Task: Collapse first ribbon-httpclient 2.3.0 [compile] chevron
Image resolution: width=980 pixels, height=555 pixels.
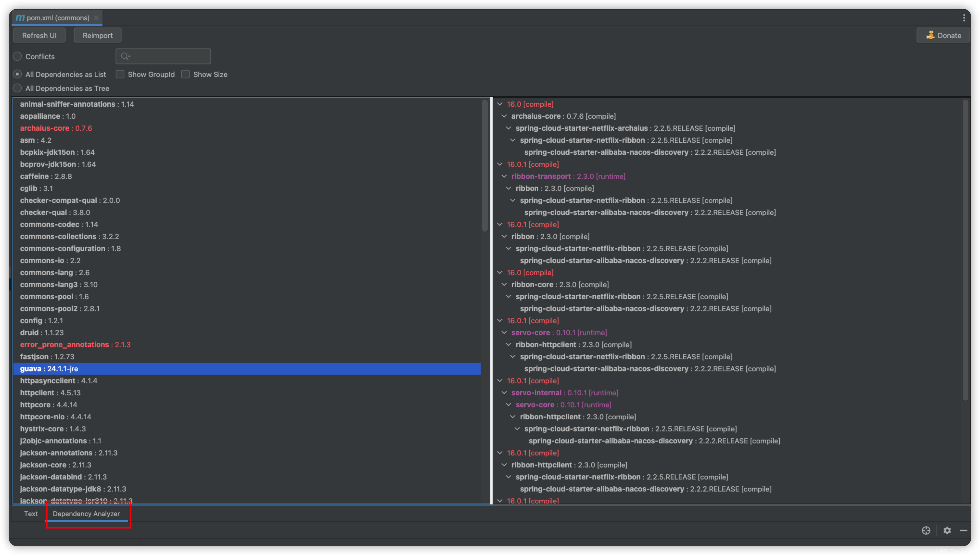Action: point(509,345)
